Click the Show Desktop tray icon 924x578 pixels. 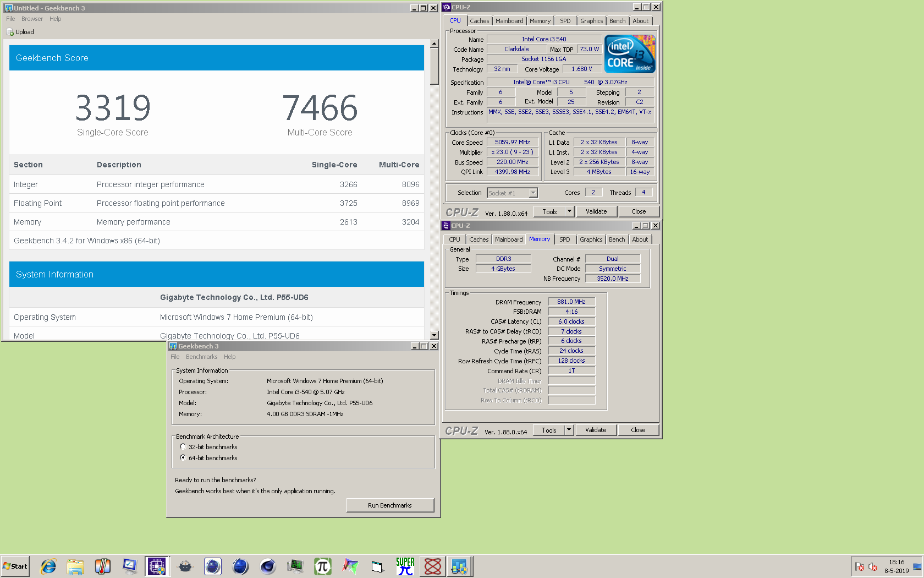917,566
